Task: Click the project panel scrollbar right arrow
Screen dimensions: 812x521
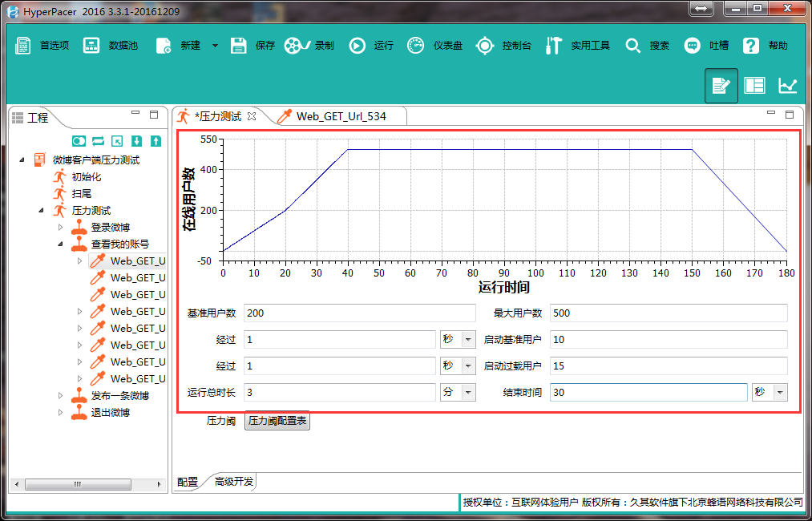Action: 160,484
